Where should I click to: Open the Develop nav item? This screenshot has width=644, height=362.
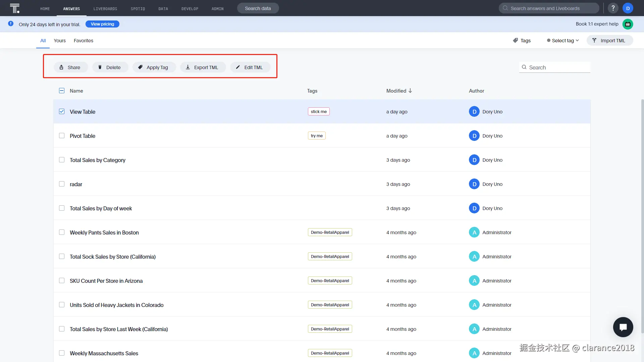click(190, 9)
